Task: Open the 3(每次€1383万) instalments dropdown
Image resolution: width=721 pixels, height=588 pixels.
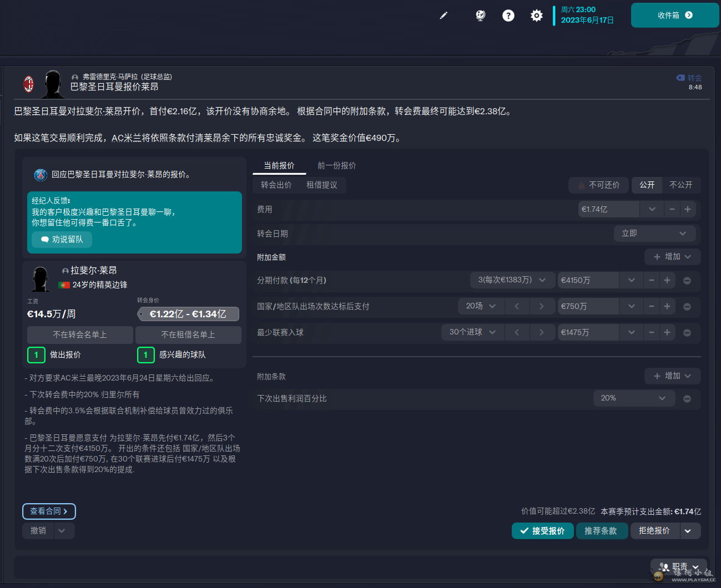Action: 512,280
